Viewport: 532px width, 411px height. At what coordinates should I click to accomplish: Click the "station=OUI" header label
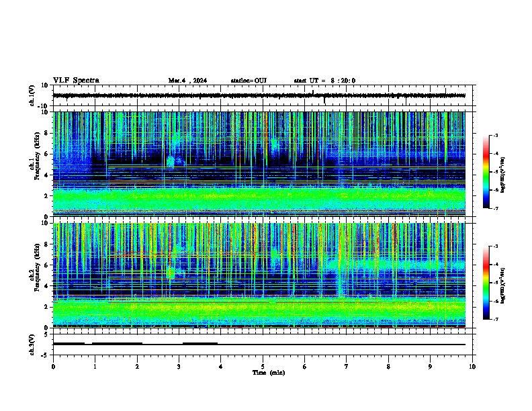(x=249, y=81)
